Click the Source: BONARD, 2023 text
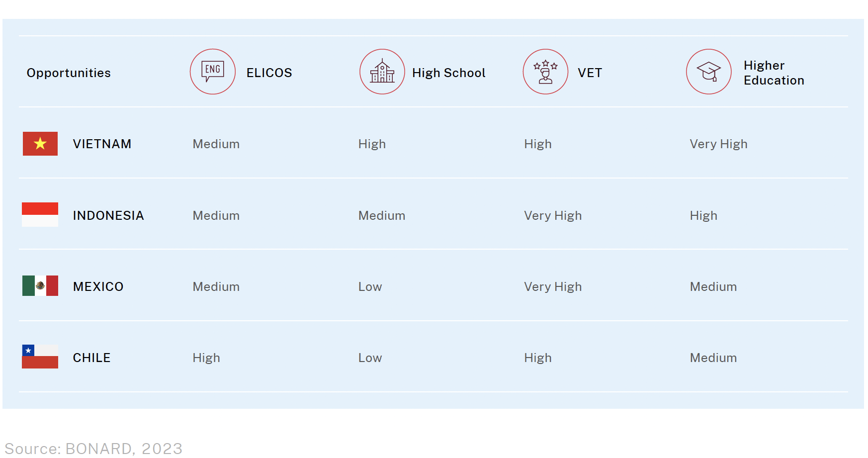This screenshot has height=458, width=868. click(93, 449)
